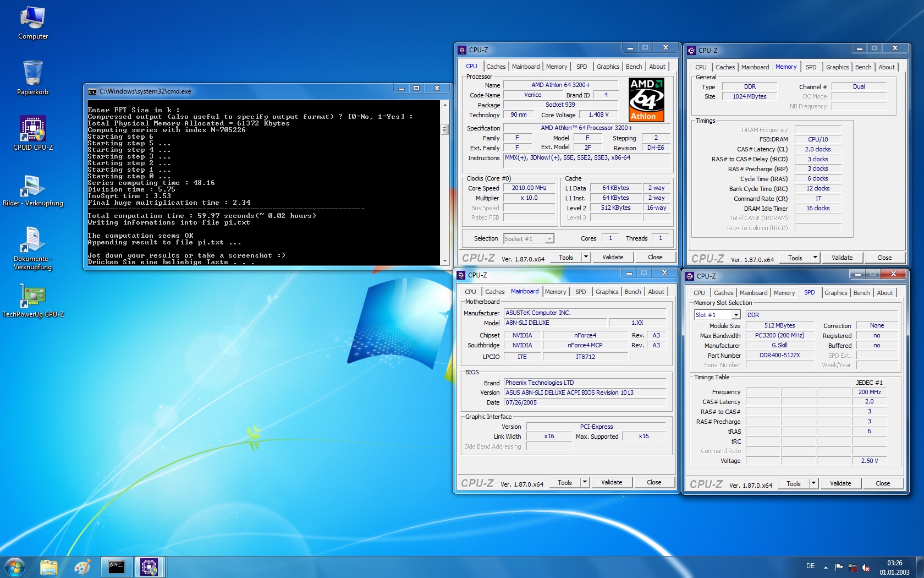This screenshot has width=924, height=578.
Task: Open the Papierkorb recycle bin icon
Action: [33, 78]
